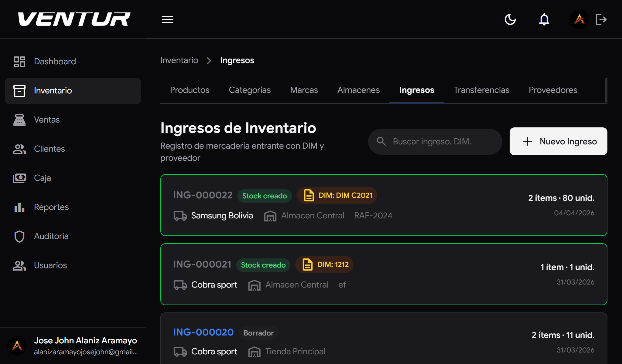The height and width of the screenshot is (364, 622).
Task: Click the Nuevo Ingreso button
Action: point(558,141)
